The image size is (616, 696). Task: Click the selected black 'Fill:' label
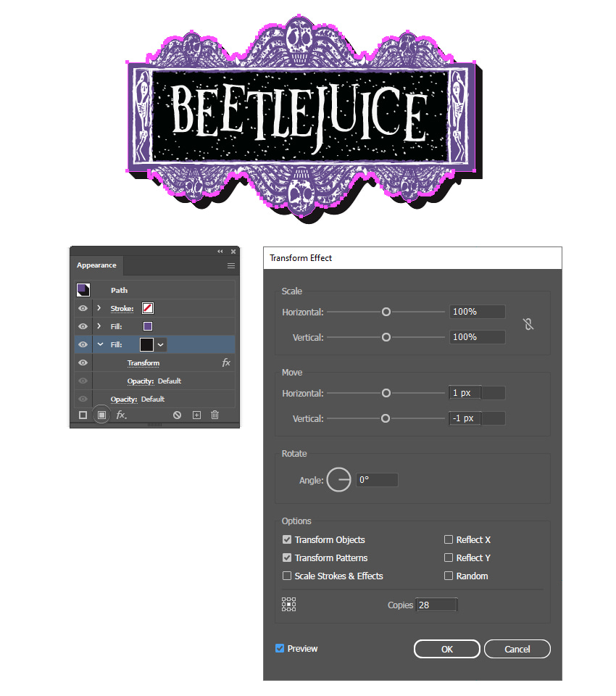coord(116,344)
